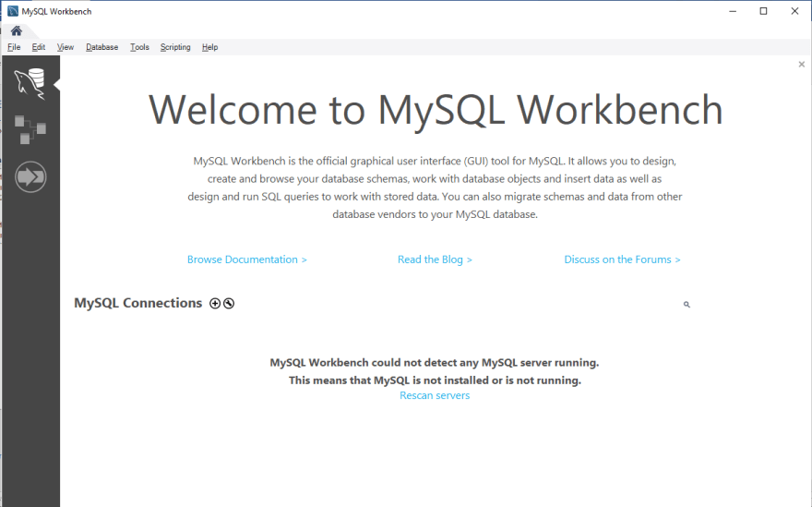Click the MySQL Workbench title bar app icon
Screen dimensions: 812x507
13,11
